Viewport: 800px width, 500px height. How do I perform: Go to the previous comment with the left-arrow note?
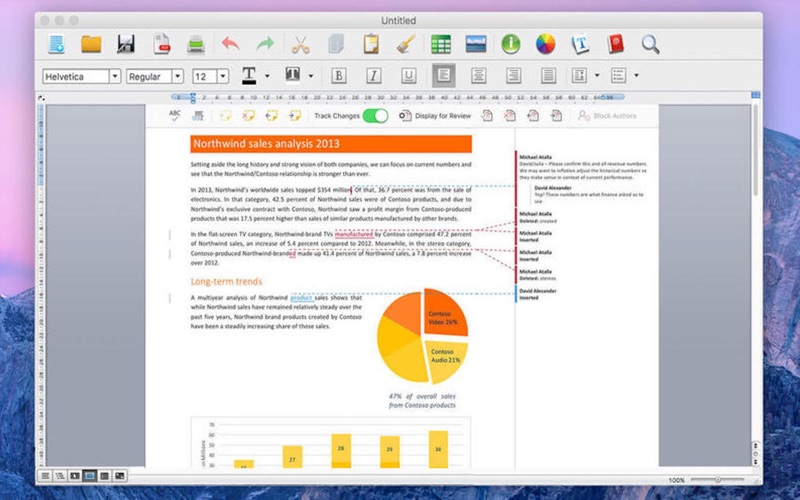tap(271, 116)
